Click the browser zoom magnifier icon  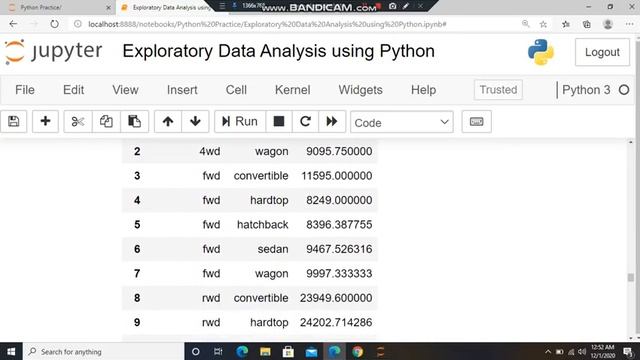coord(526,24)
